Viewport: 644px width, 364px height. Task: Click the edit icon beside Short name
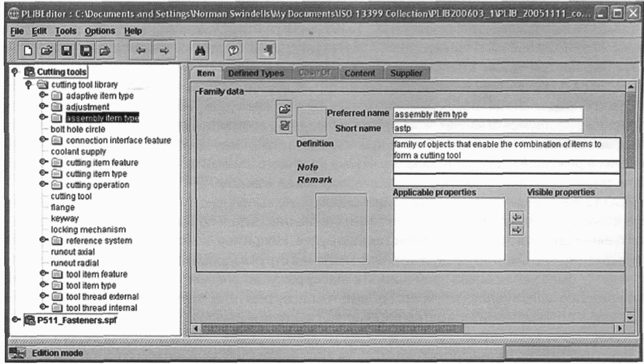[284, 126]
